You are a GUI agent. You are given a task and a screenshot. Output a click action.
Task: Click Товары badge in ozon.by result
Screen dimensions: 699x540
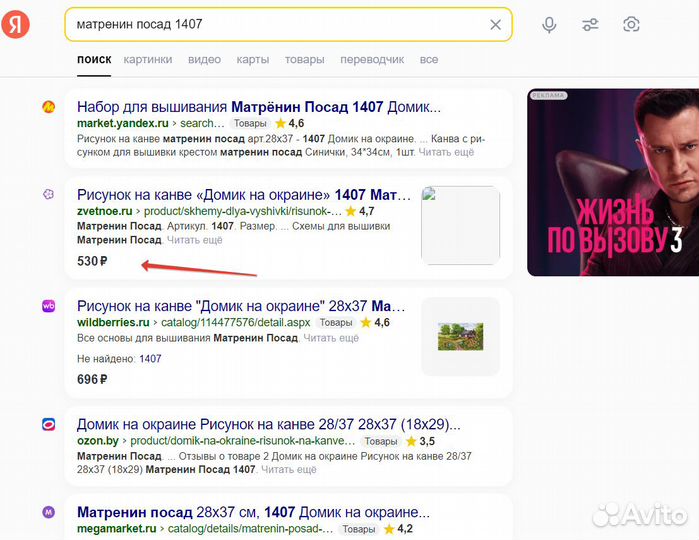click(381, 441)
